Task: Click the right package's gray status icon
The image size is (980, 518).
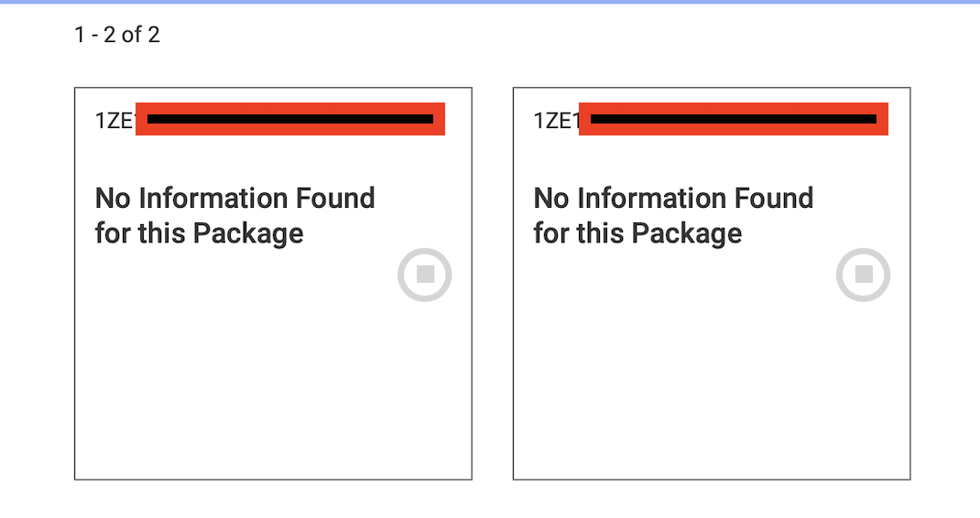Action: 863,275
